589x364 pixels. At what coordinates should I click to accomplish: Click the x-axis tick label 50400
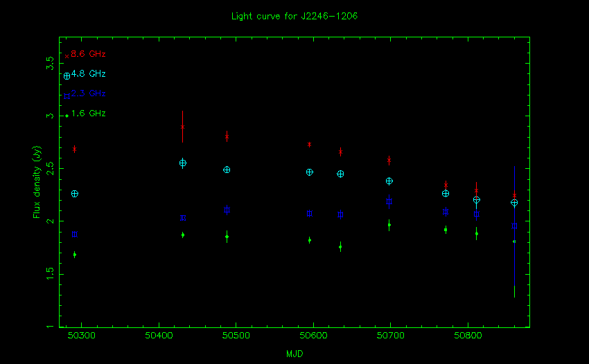point(159,336)
